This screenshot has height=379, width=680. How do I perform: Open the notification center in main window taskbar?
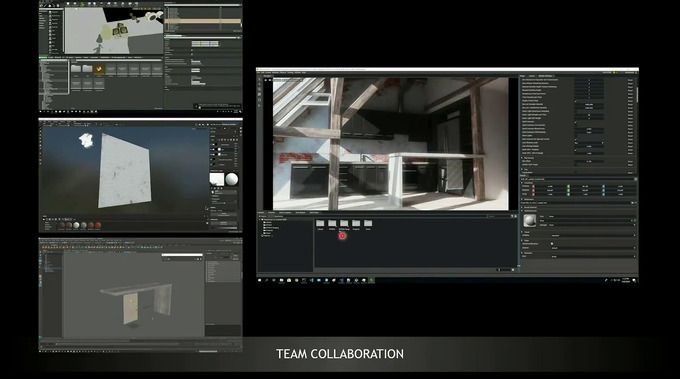(634, 281)
